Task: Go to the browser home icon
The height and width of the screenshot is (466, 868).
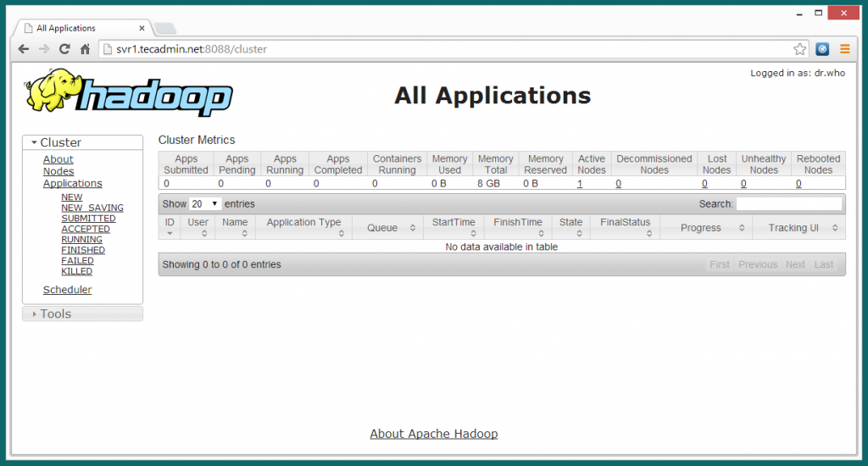Action: 85,49
